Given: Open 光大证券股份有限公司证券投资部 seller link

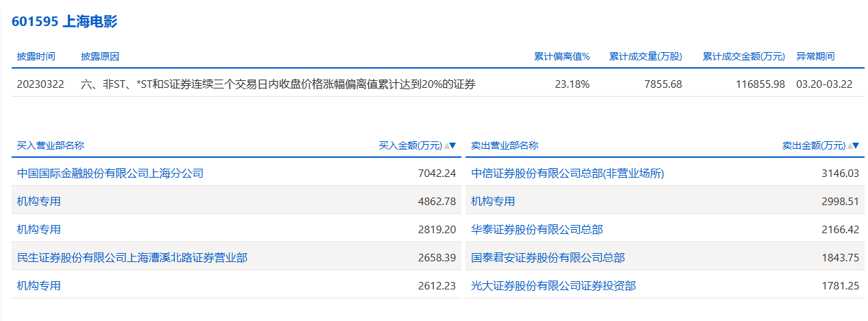Looking at the screenshot, I should click(553, 286).
